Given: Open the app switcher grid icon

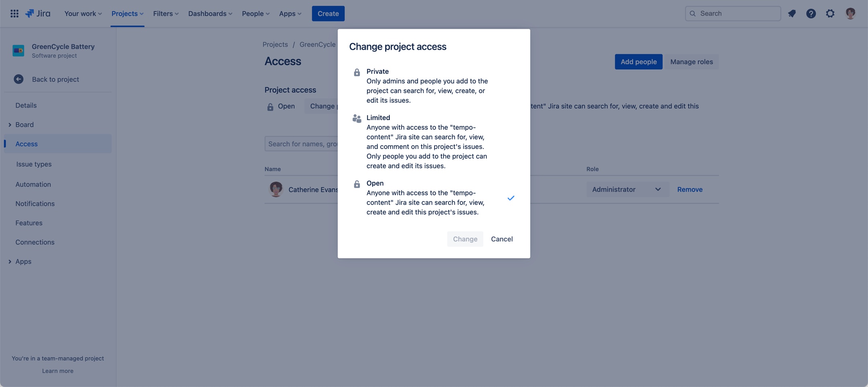Looking at the screenshot, I should coord(14,14).
